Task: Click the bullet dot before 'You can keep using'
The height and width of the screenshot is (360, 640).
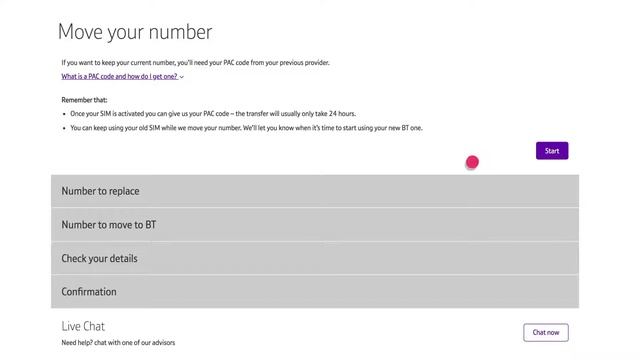Action: point(64,129)
